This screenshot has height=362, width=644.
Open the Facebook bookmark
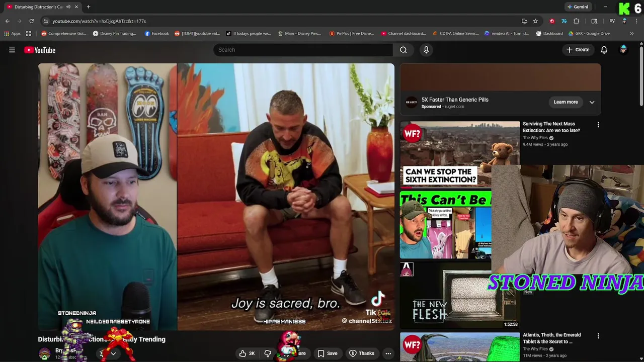(x=156, y=34)
